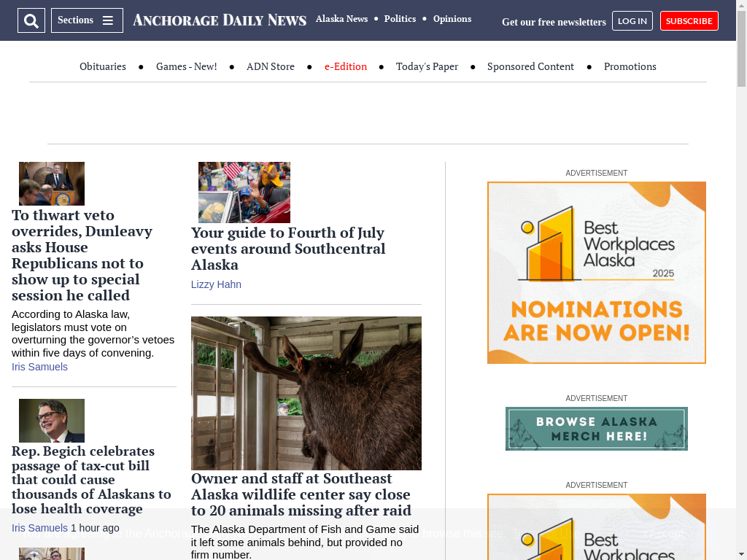Open Alaska News section

coord(341,19)
